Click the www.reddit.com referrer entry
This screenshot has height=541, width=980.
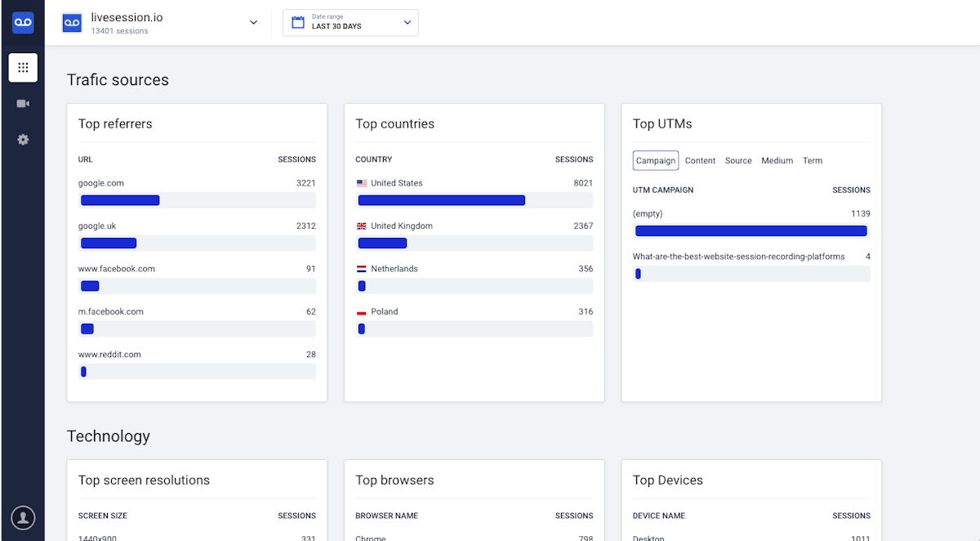pyautogui.click(x=109, y=355)
